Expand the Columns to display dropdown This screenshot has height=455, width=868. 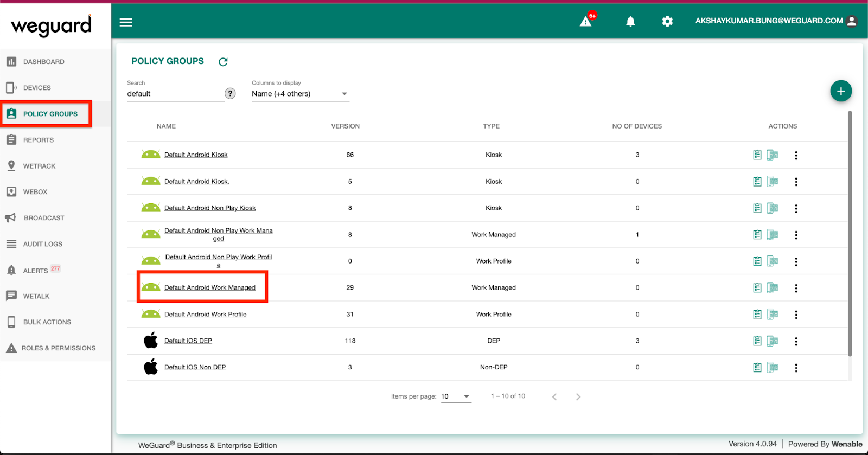[300, 94]
